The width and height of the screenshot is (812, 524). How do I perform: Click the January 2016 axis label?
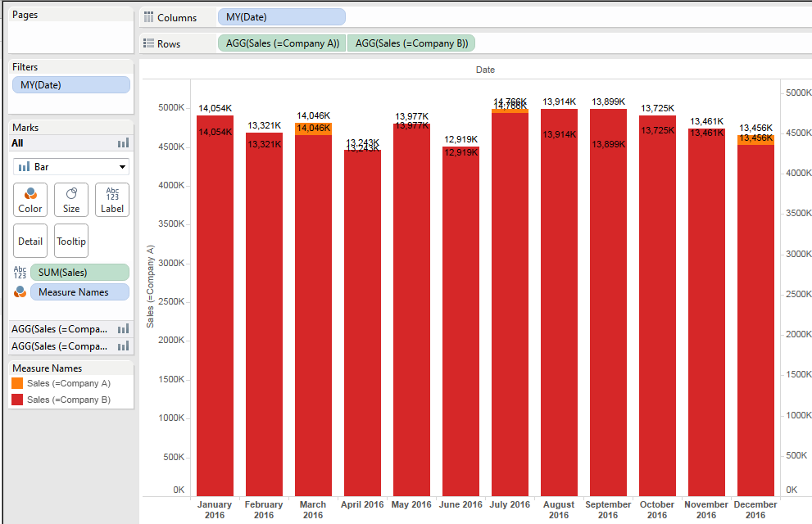215,509
